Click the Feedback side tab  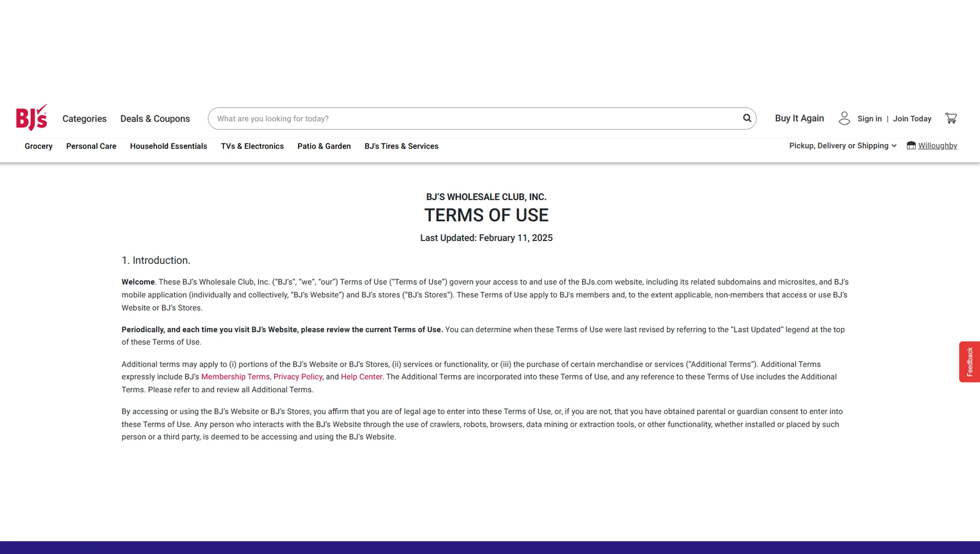969,361
